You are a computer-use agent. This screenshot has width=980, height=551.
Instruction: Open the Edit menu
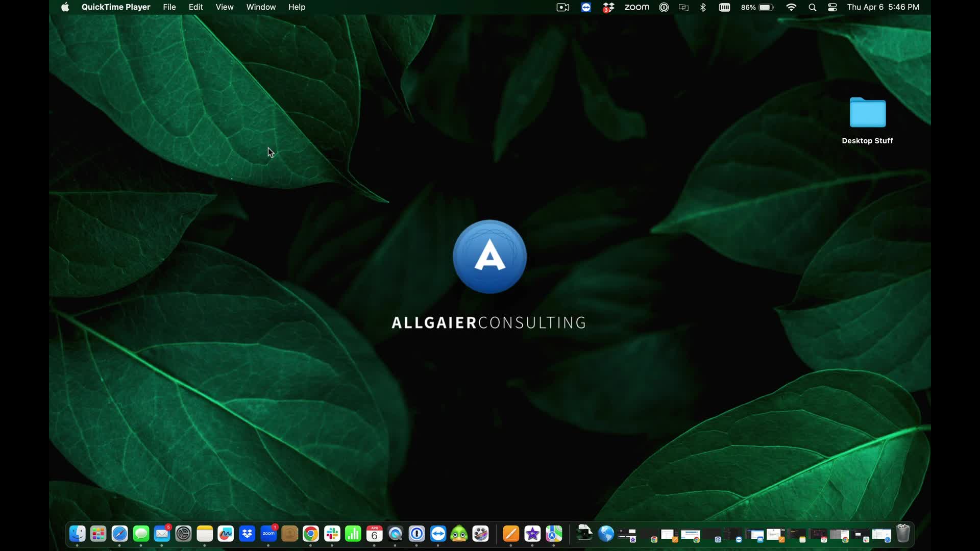195,7
